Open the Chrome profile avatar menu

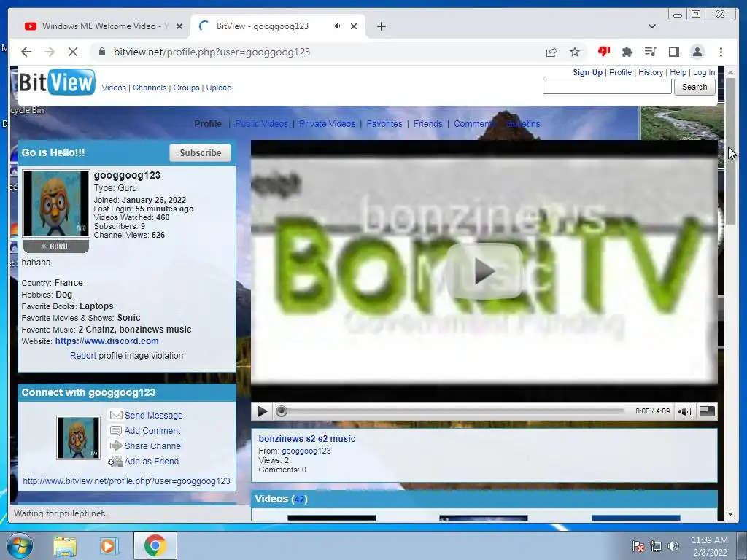(x=697, y=52)
